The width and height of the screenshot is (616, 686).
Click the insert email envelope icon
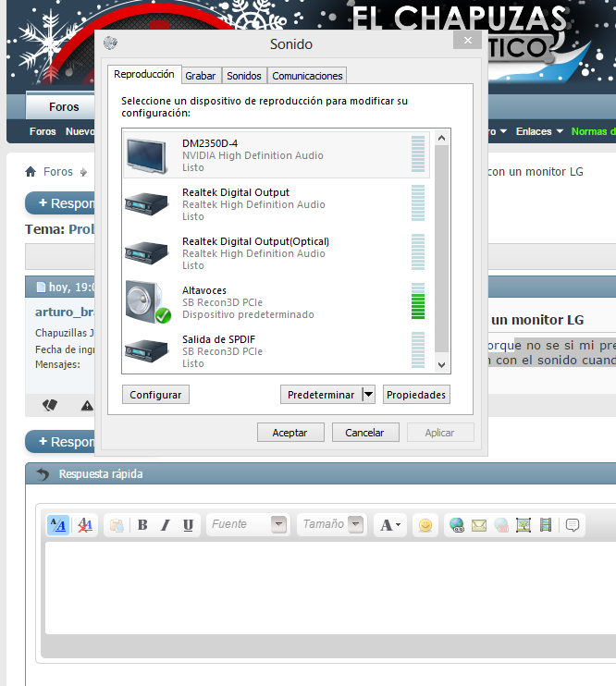coord(479,524)
